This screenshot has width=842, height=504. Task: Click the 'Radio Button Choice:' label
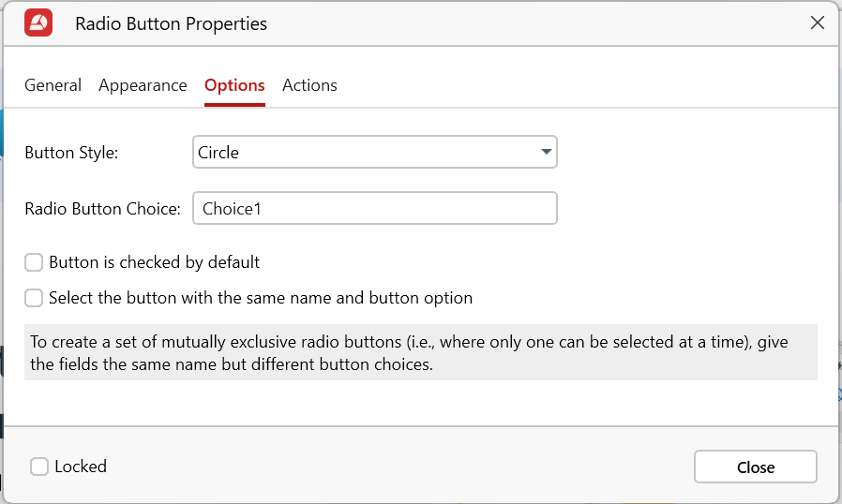click(x=102, y=209)
